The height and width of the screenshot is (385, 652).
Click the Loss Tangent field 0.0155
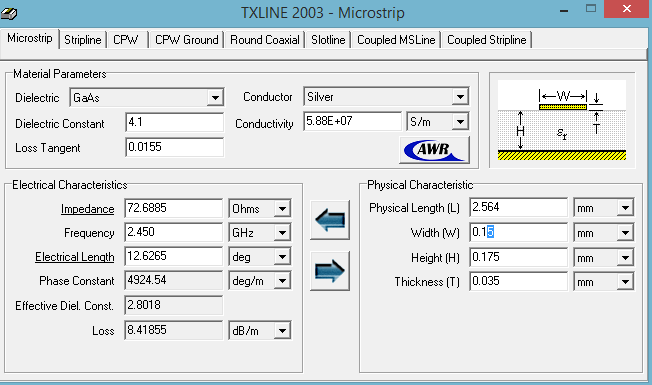[x=174, y=147]
